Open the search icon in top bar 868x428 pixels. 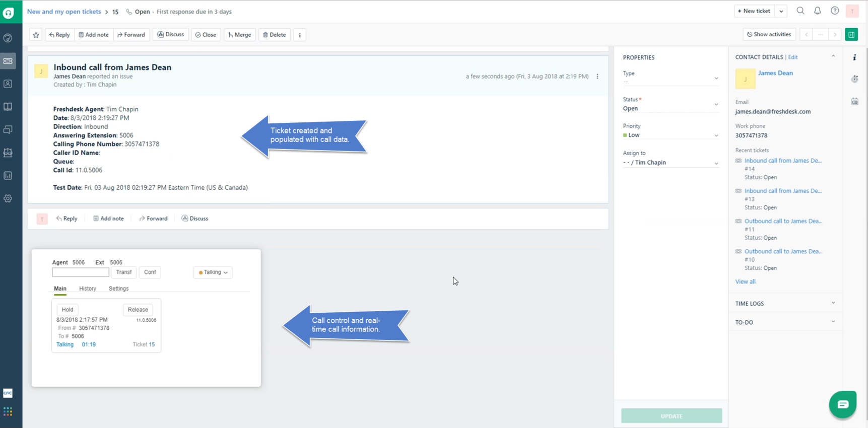pyautogui.click(x=800, y=11)
